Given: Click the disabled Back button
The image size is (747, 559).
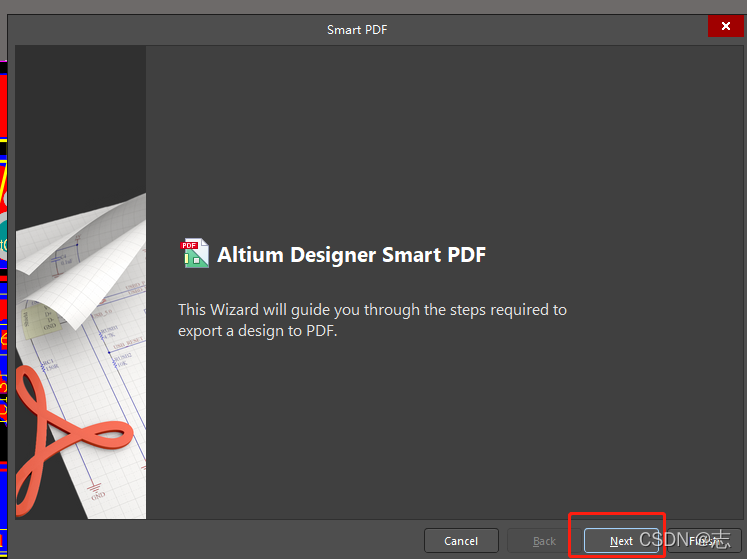Looking at the screenshot, I should 544,541.
